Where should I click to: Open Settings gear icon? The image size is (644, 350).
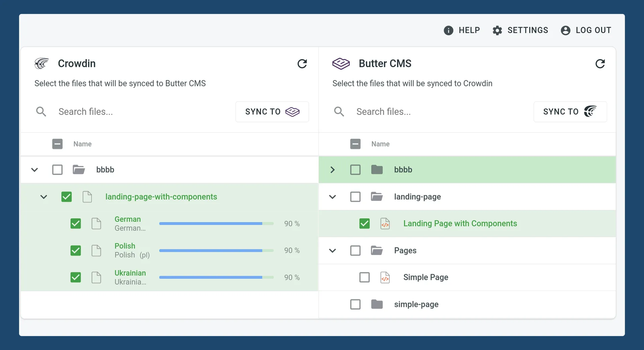pos(497,31)
